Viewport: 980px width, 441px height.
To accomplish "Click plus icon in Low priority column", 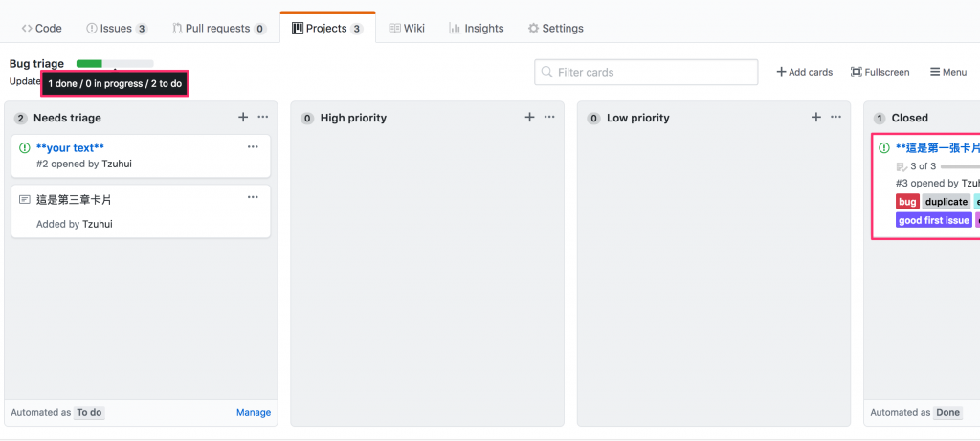I will [x=816, y=118].
